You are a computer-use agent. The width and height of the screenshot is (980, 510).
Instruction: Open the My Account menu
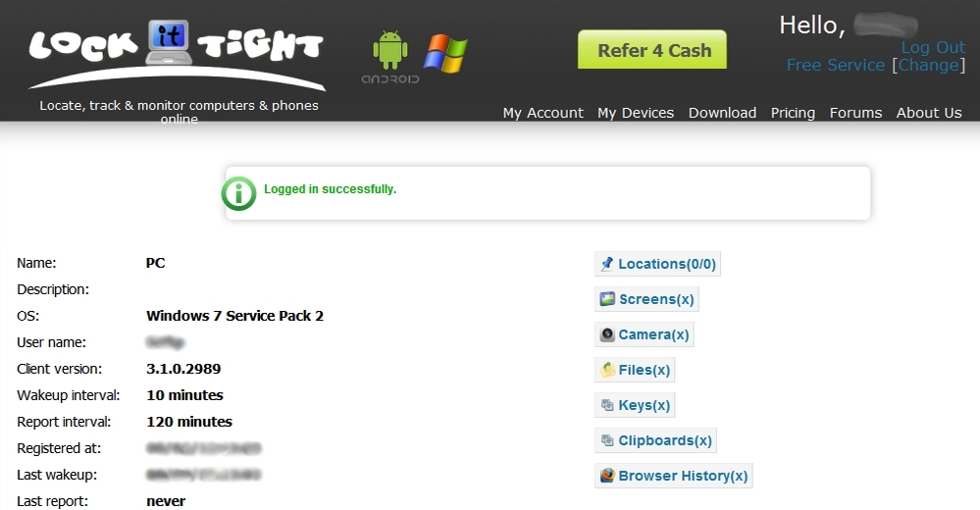tap(543, 113)
